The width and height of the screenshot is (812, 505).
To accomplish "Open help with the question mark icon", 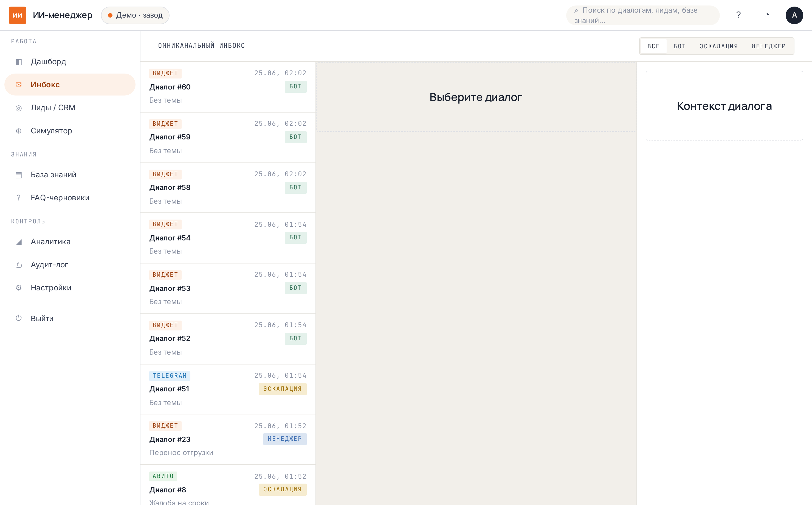I will coord(738,15).
